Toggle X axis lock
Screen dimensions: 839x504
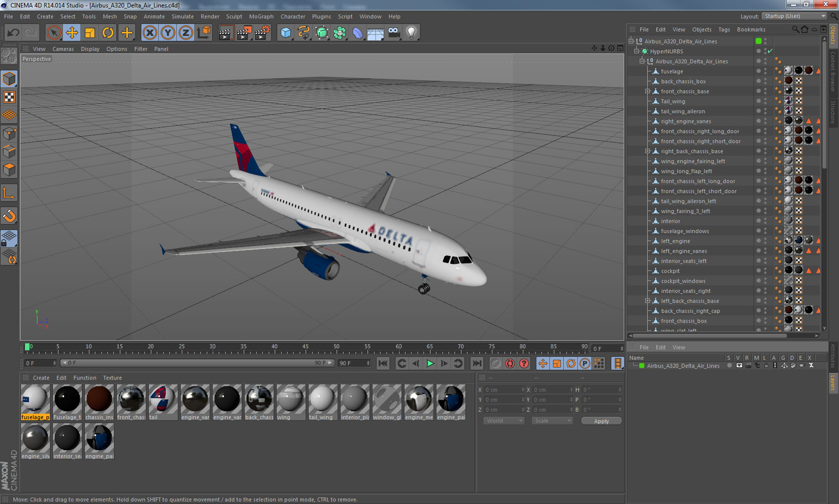(149, 33)
